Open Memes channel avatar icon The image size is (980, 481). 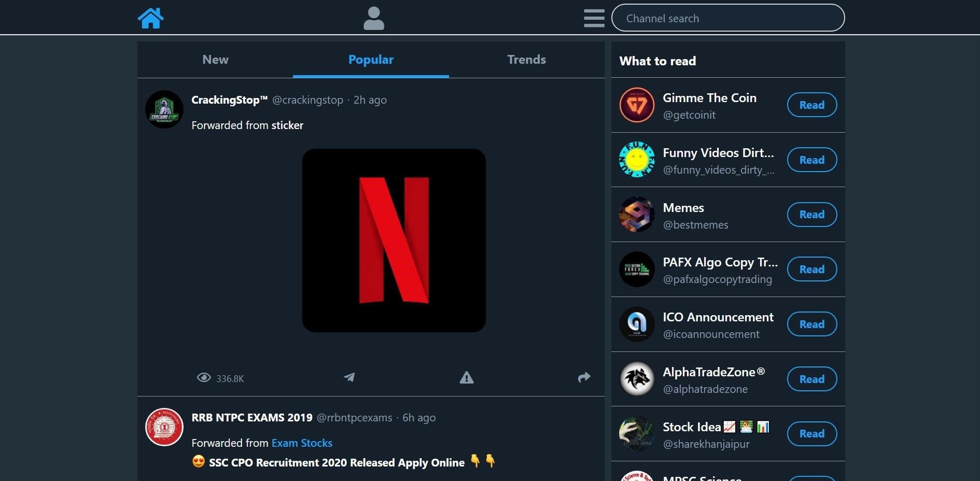pos(637,215)
